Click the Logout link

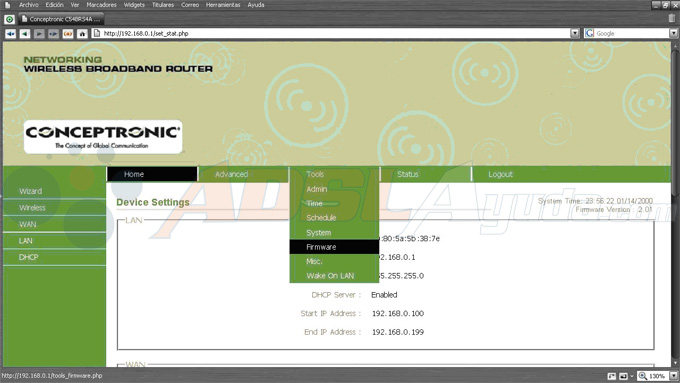point(500,174)
